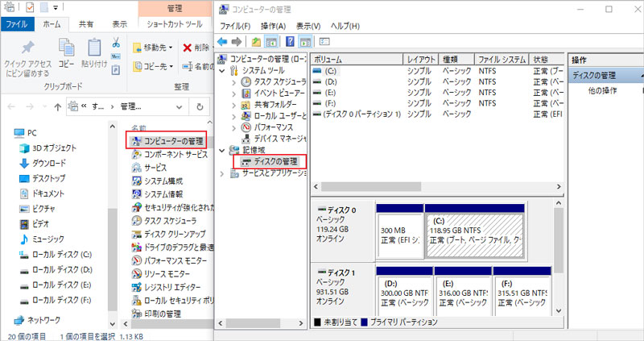Open the 操作(A) menu
Screen dimensions: 644x341
pyautogui.click(x=273, y=26)
